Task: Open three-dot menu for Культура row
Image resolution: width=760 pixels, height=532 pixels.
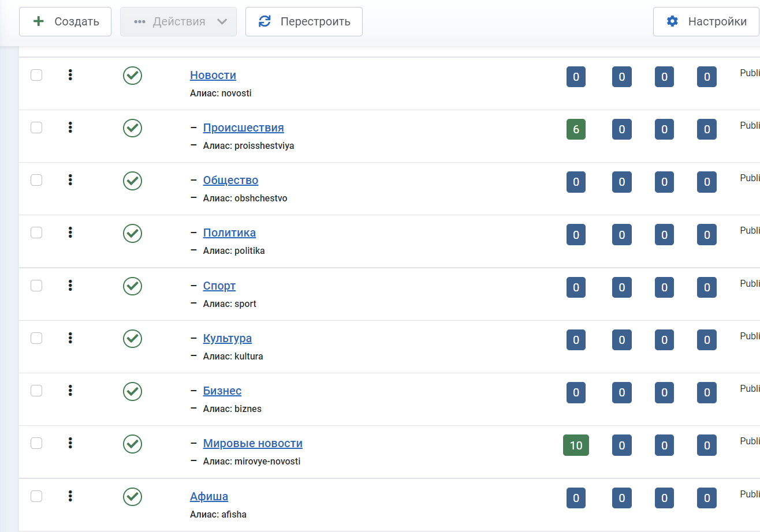Action: [x=70, y=338]
